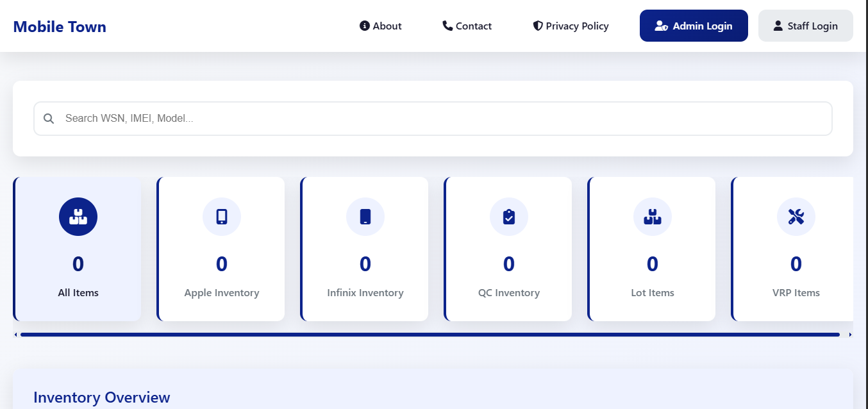Click the left scroll arrow of card scrollbar
The image size is (868, 409).
pos(16,335)
